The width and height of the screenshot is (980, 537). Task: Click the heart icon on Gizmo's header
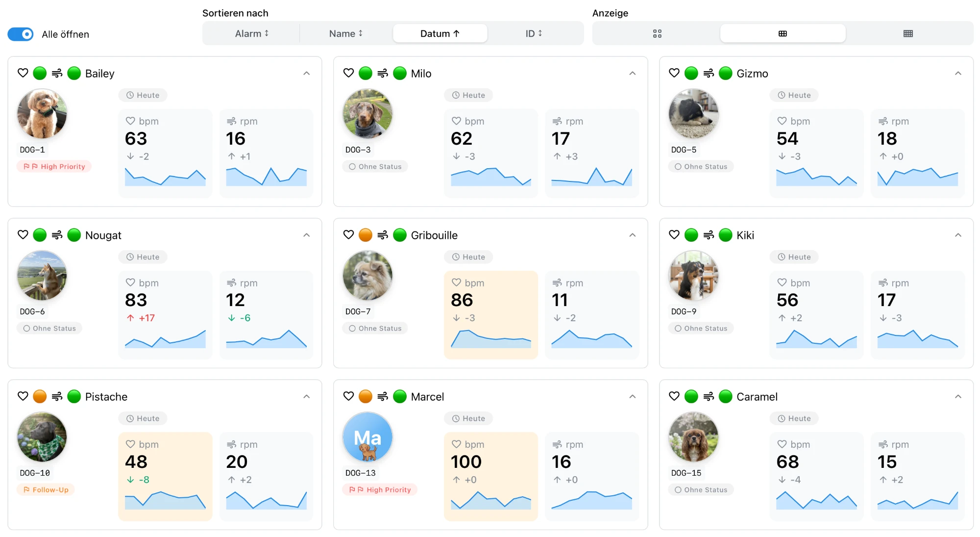674,73
